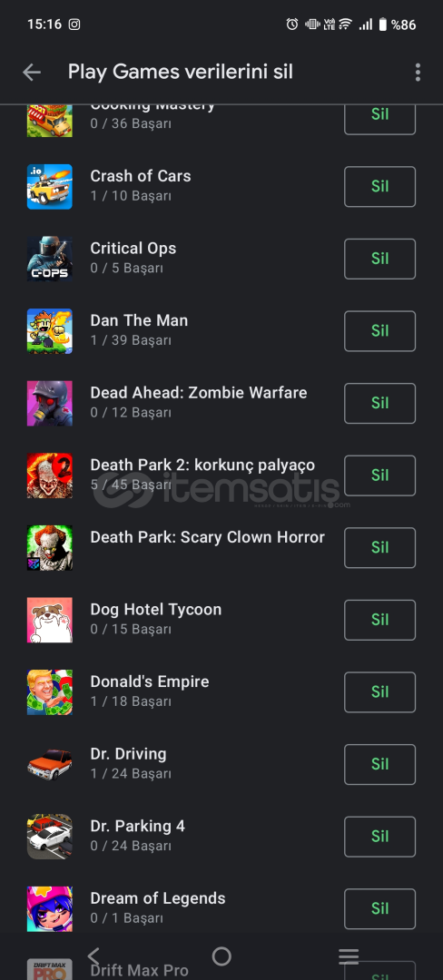443x980 pixels.
Task: Click Sil next to Critical Ops
Action: pyautogui.click(x=379, y=259)
